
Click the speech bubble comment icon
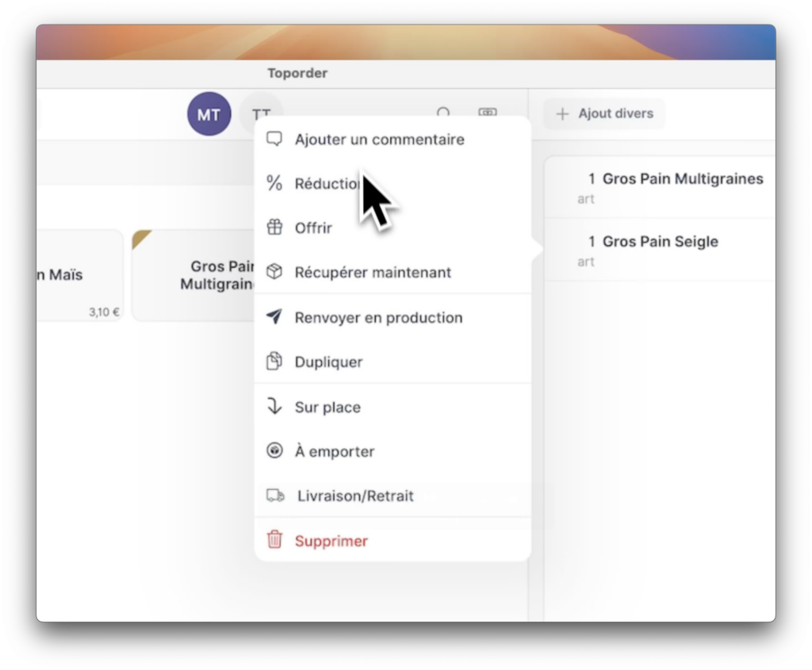click(274, 140)
